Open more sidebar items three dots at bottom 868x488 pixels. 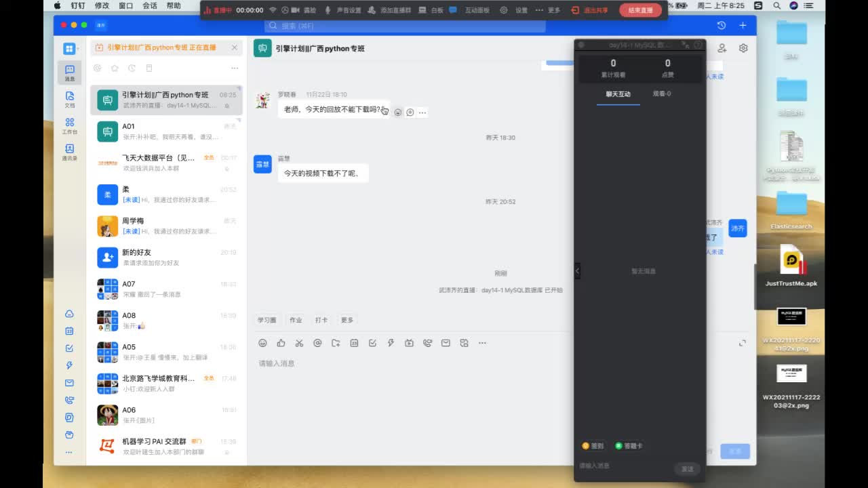coord(69,452)
